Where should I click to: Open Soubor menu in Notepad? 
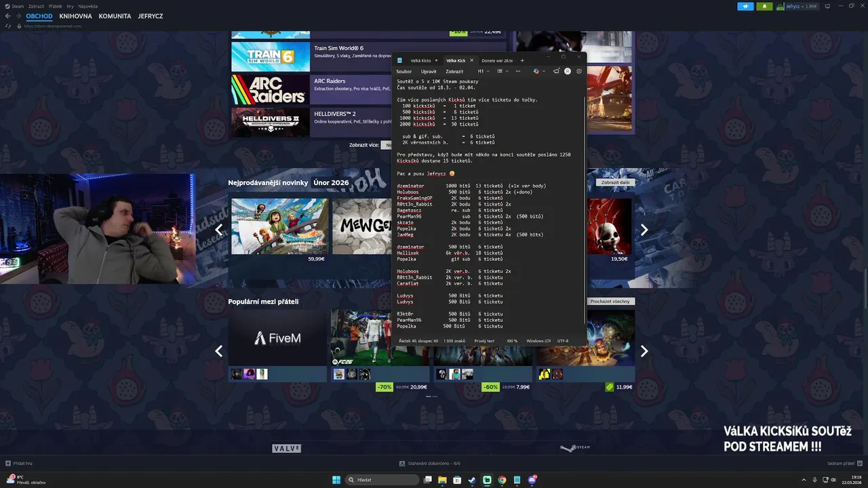(404, 71)
